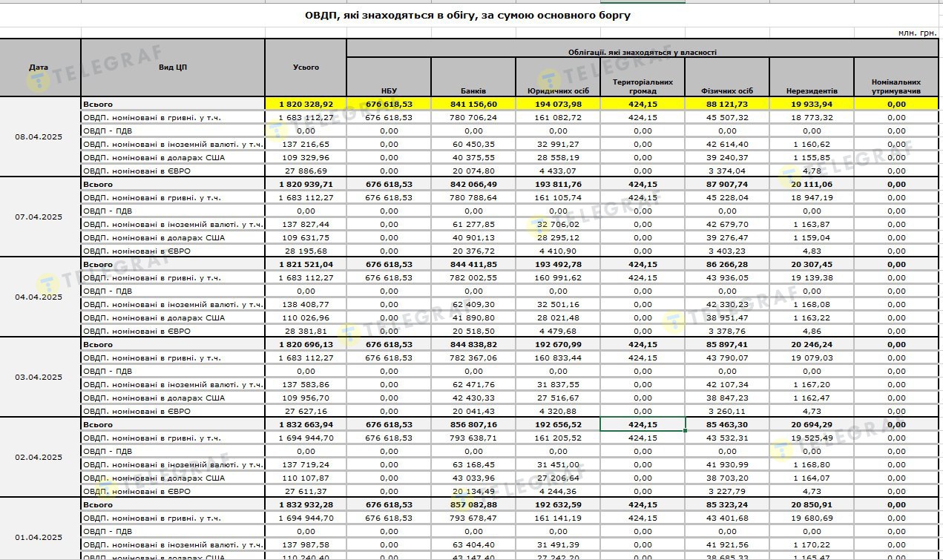The width and height of the screenshot is (943, 560).
Task: Click the cell with value 780 788,64
Action: (x=473, y=197)
